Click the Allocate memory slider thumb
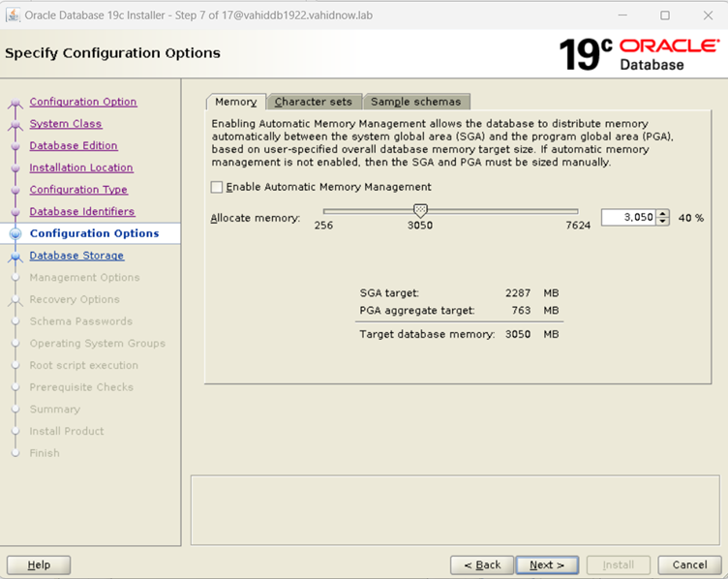Image resolution: width=728 pixels, height=579 pixels. pyautogui.click(x=420, y=210)
